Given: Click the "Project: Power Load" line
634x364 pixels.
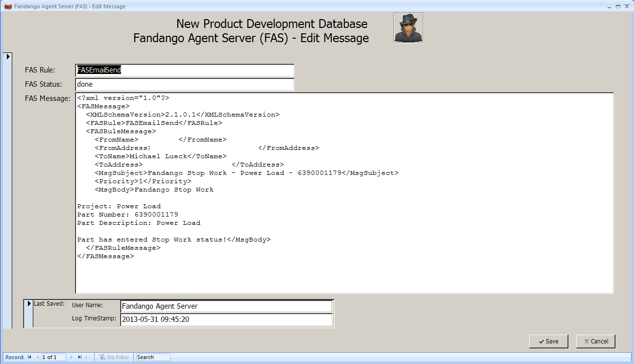Looking at the screenshot, I should coord(119,206).
